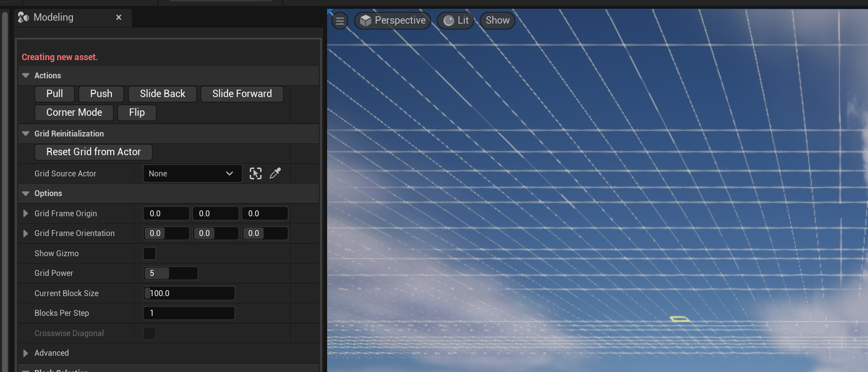Click the Grid Power label
This screenshot has height=372, width=868.
[x=54, y=273]
